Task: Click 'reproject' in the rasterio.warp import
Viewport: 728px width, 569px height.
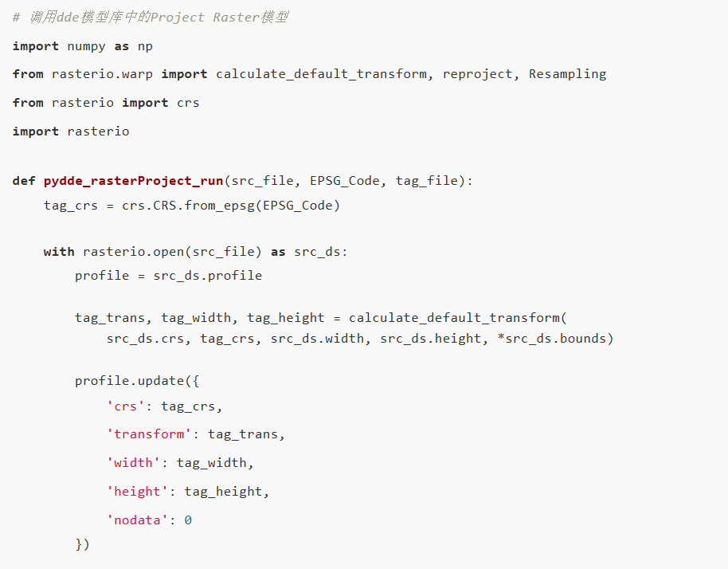Action: 477,74
